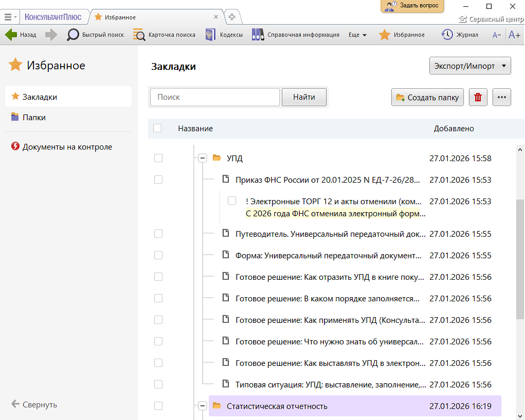Click into the Поиск search field
525x420 pixels.
(x=215, y=97)
